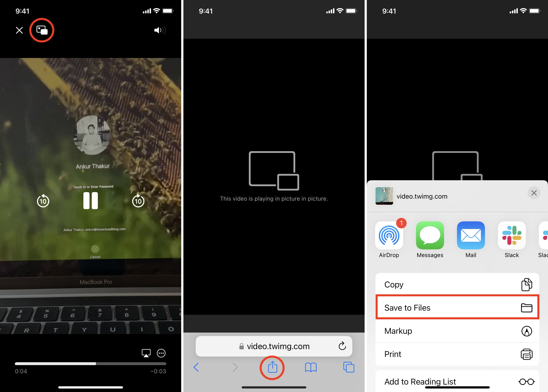
Task: Open Markup option in share sheet
Action: point(458,331)
